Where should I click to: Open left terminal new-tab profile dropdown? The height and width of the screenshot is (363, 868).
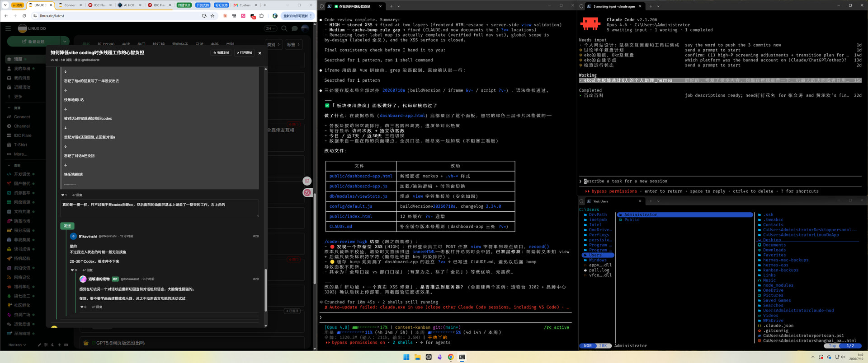398,6
